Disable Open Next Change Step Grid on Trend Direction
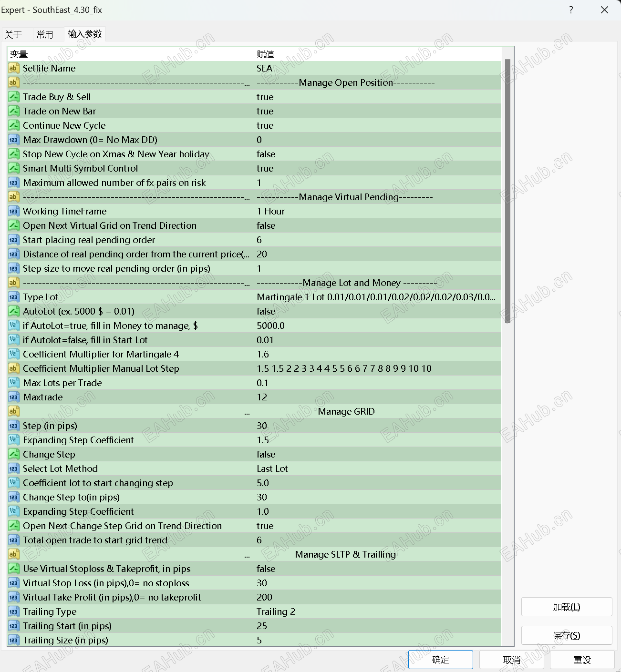The width and height of the screenshot is (621, 672). (334, 526)
